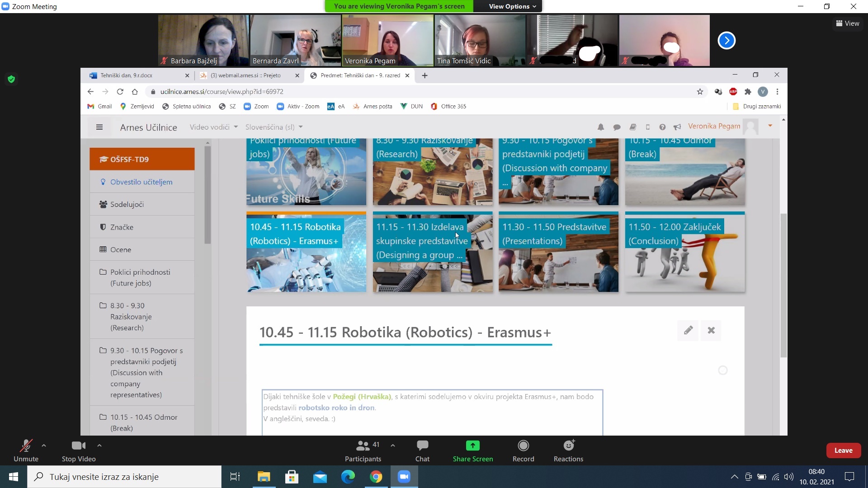This screenshot has width=868, height=488.
Task: Open the Zoom Chat panel
Action: coord(422,450)
